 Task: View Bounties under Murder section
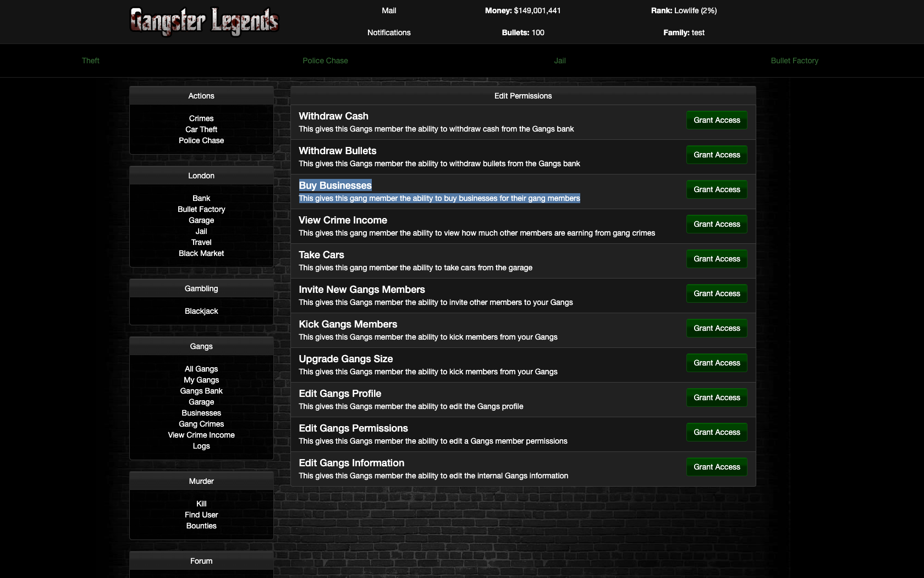(x=201, y=526)
